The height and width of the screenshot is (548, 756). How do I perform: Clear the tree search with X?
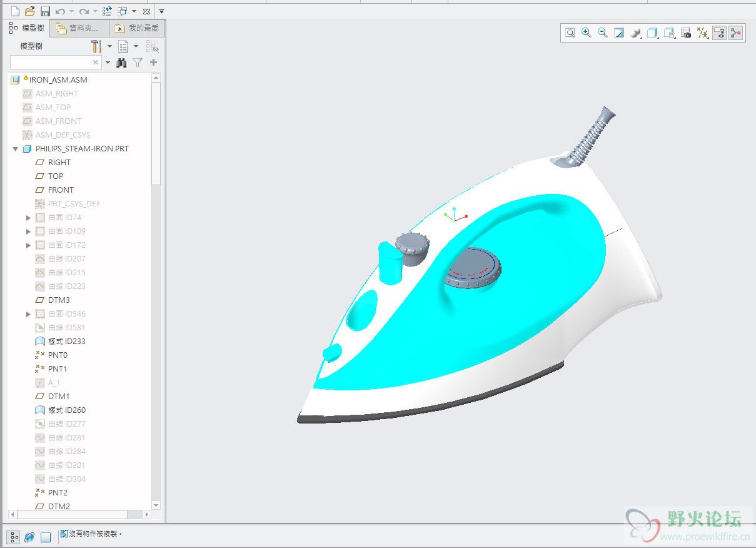tap(96, 63)
